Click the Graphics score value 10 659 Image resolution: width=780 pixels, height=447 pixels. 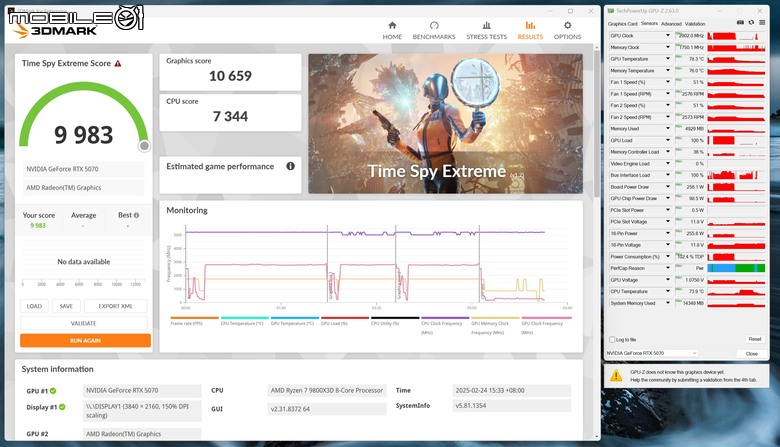[230, 76]
